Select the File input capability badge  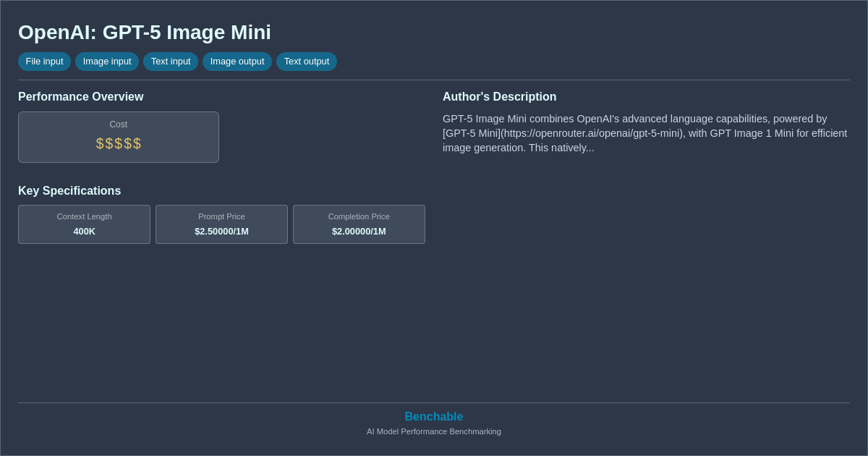44,62
